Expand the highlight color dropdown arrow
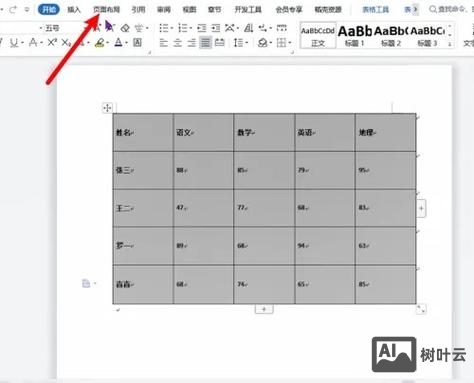The height and width of the screenshot is (383, 474). [108, 43]
